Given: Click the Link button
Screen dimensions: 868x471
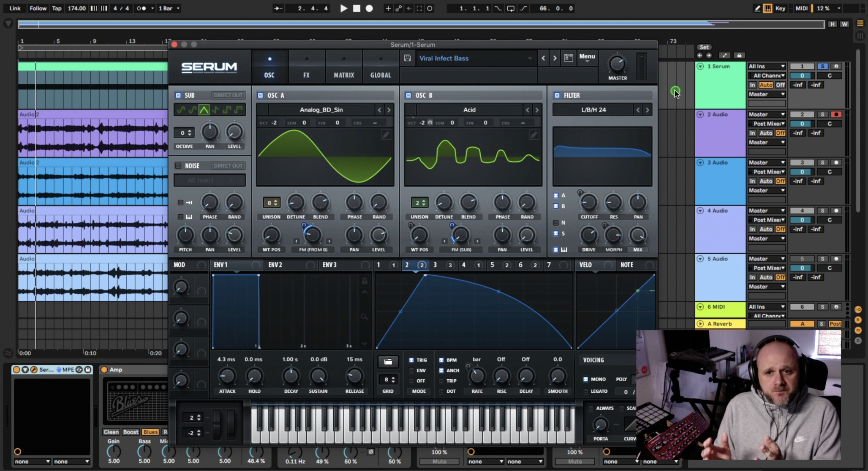Looking at the screenshot, I should [x=15, y=8].
